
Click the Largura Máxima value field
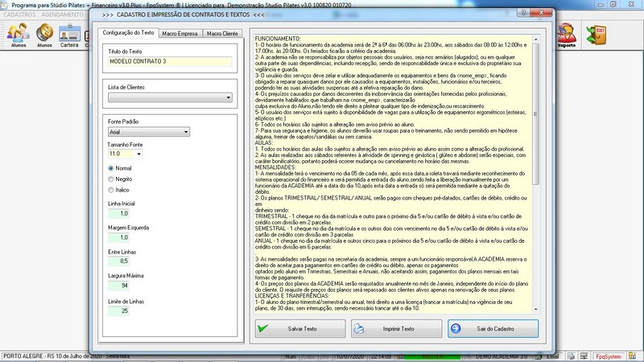(x=118, y=286)
